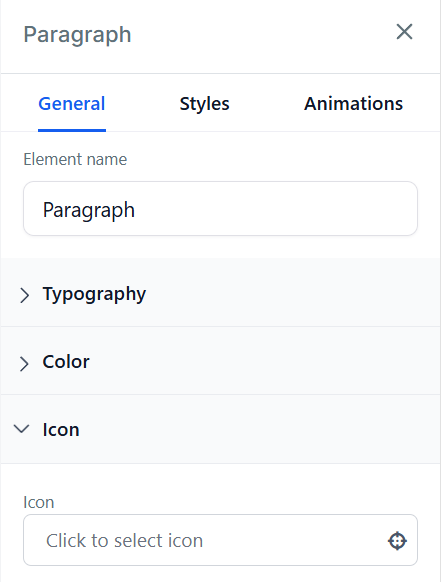Screen dimensions: 441x582
Task: Click the 'Element name' label
Action: coord(75,160)
